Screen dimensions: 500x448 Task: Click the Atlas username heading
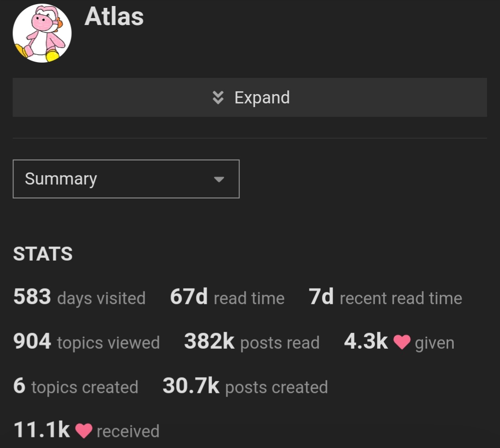(x=114, y=16)
